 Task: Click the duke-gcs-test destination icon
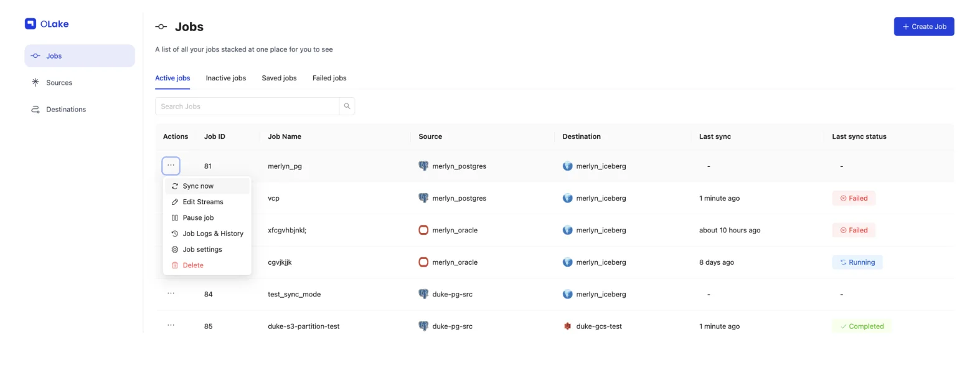[x=567, y=326]
